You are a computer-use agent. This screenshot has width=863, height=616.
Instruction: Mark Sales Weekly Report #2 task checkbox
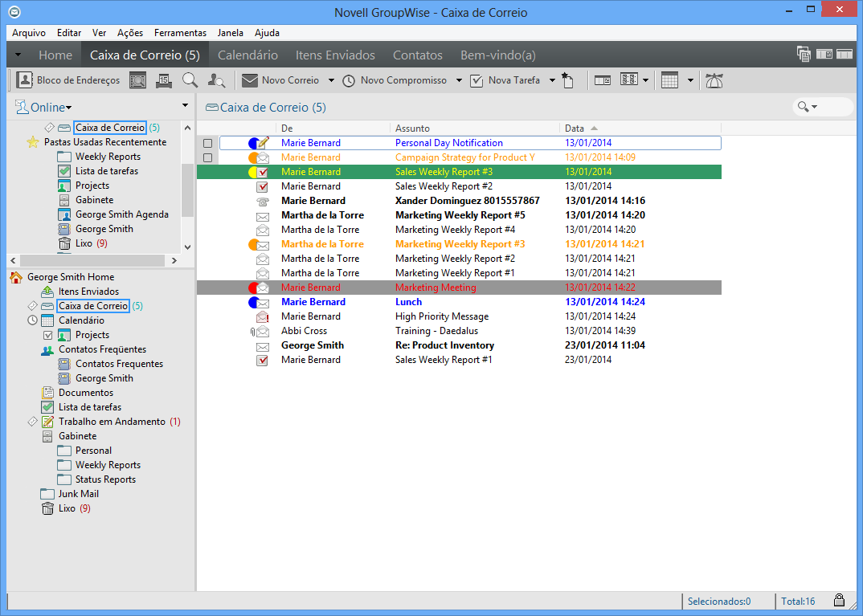click(263, 186)
